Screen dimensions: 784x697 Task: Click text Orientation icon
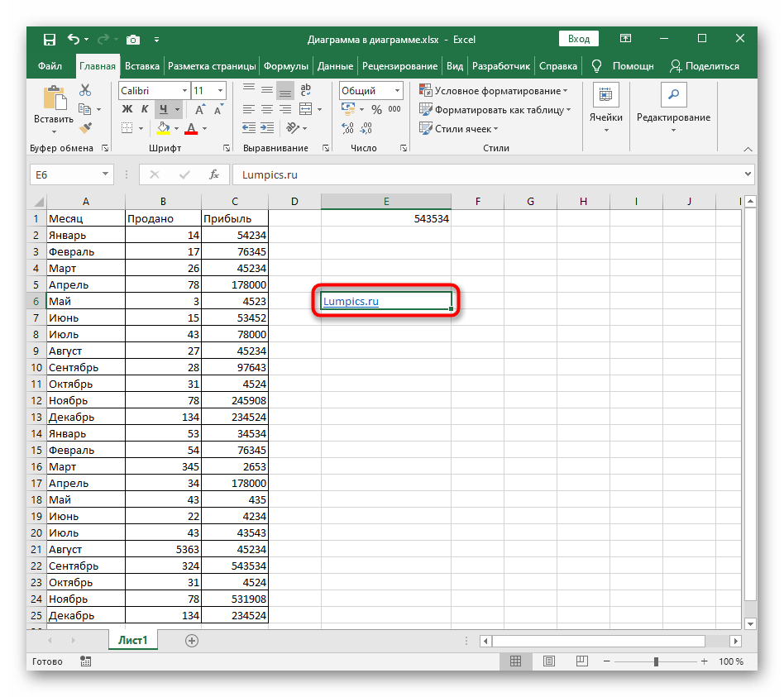click(x=293, y=128)
